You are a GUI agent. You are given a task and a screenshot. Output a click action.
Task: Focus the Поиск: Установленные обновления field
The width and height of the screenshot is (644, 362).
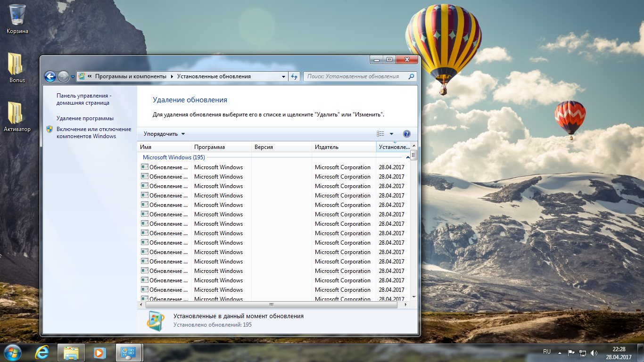[x=356, y=76]
